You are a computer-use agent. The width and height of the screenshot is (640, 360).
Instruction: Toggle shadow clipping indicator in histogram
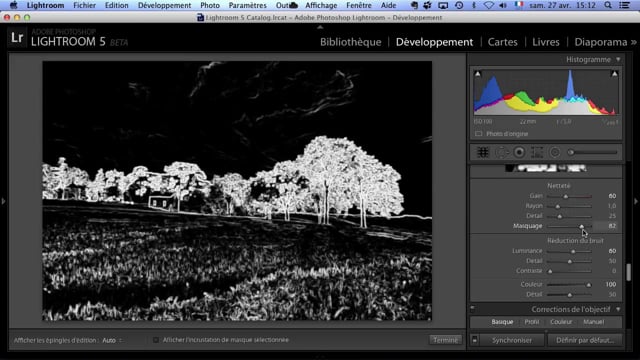pyautogui.click(x=478, y=74)
